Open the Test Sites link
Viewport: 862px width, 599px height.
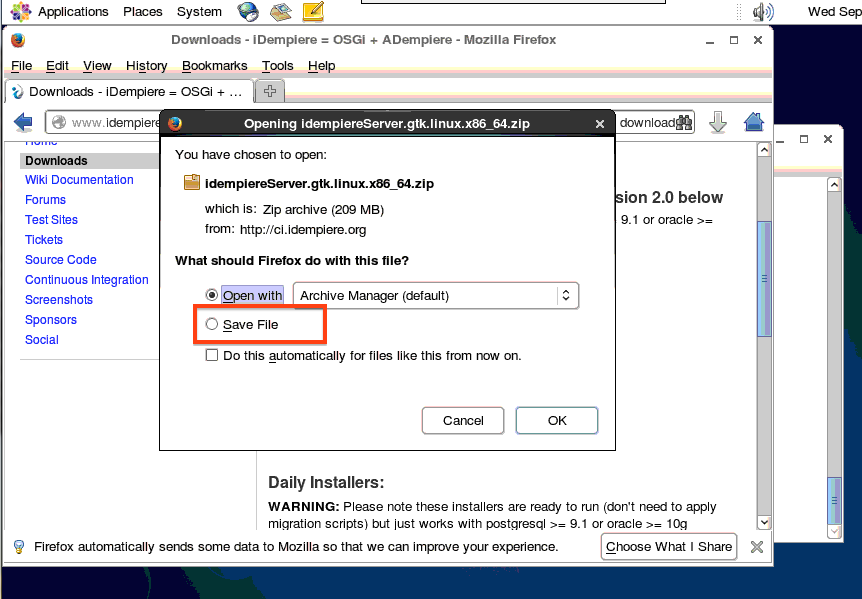[x=51, y=220]
